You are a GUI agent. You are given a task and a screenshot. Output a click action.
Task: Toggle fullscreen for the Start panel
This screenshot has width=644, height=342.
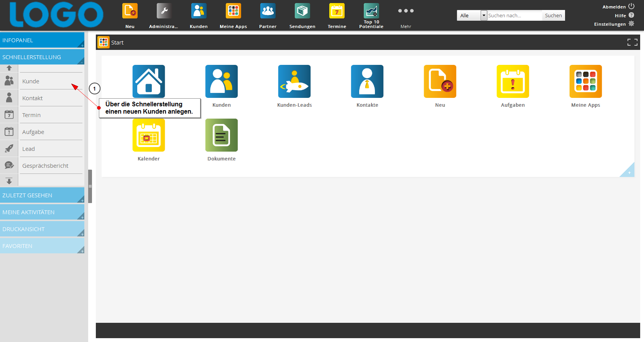click(632, 42)
